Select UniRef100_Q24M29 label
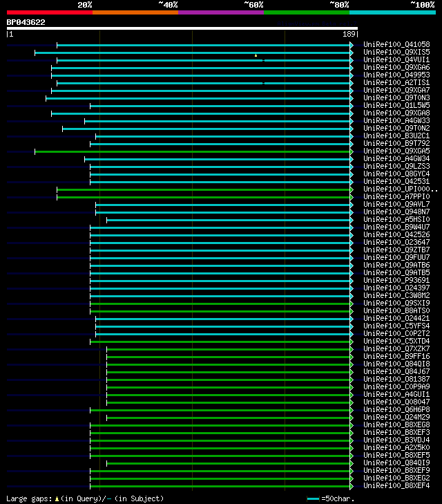The height and width of the screenshot is (504, 442). click(396, 417)
